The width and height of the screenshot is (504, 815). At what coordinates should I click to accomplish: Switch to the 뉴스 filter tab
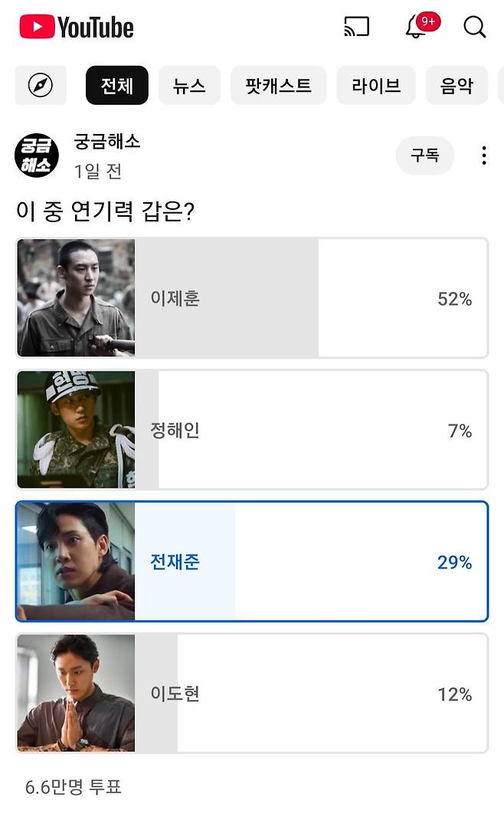(189, 86)
